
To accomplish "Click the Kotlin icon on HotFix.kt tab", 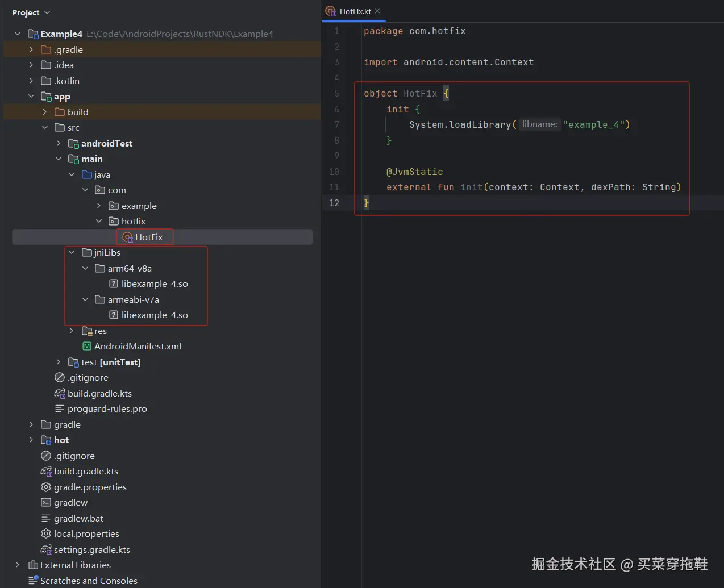I will pyautogui.click(x=330, y=11).
